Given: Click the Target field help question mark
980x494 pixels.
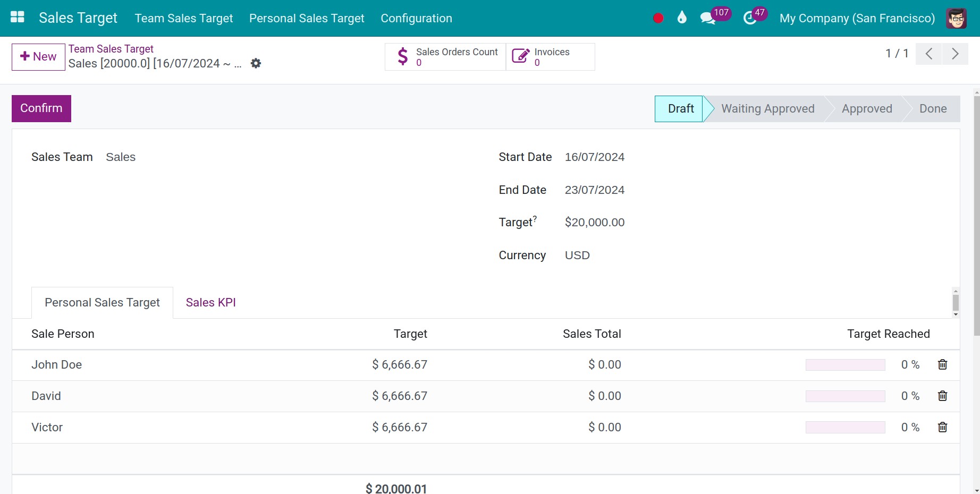Looking at the screenshot, I should click(535, 218).
